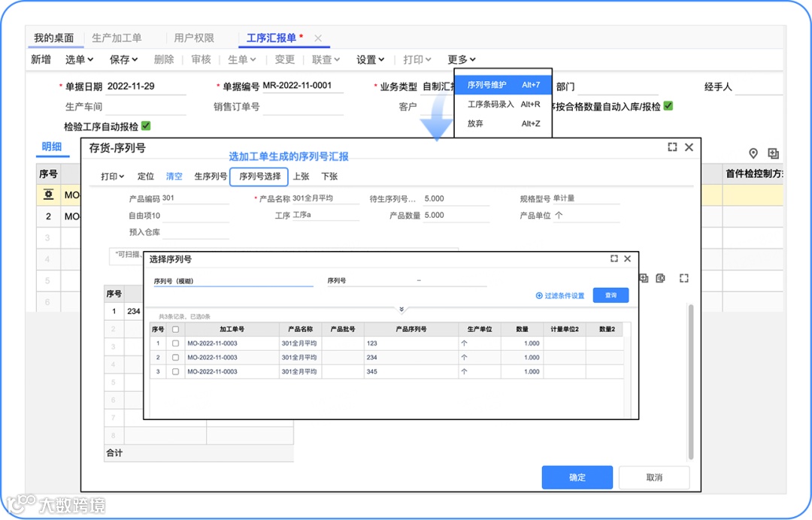Open the main toolbar 打印 dropdown
This screenshot has width=812, height=520.
click(x=417, y=59)
